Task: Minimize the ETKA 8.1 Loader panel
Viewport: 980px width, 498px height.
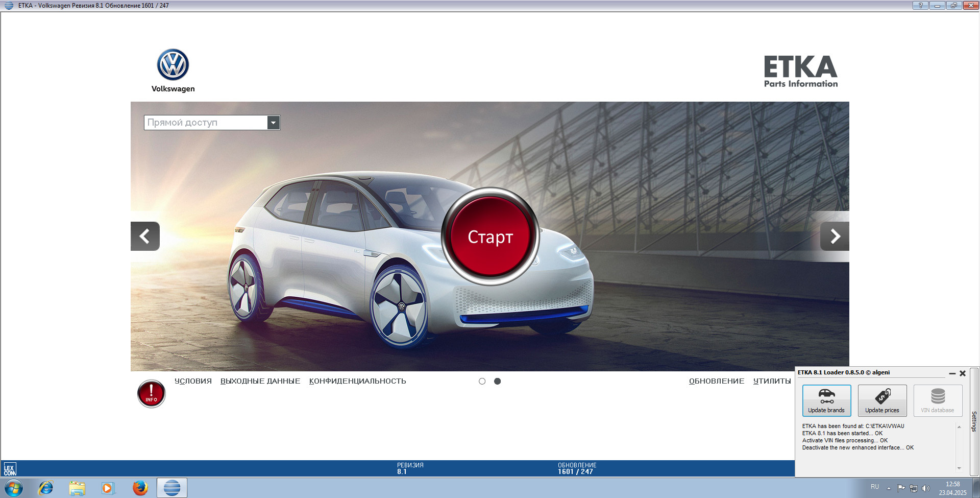Action: tap(952, 373)
